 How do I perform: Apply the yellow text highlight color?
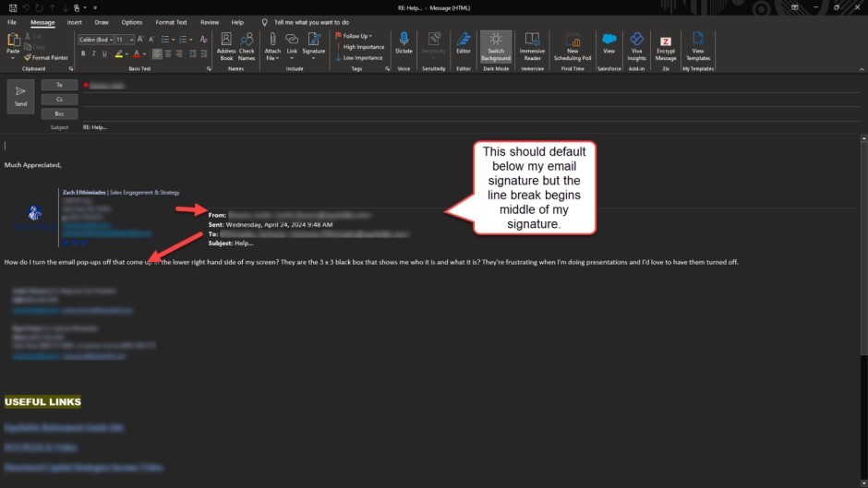tap(118, 54)
